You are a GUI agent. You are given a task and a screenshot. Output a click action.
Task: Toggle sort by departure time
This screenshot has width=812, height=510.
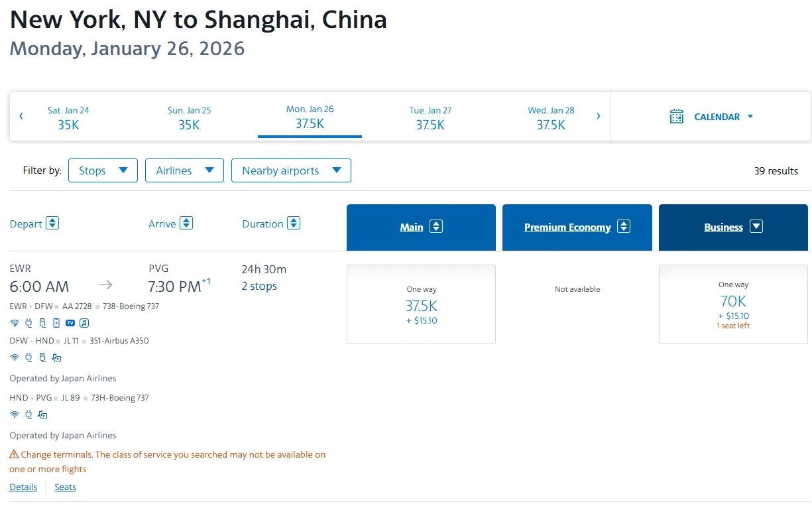click(x=52, y=223)
